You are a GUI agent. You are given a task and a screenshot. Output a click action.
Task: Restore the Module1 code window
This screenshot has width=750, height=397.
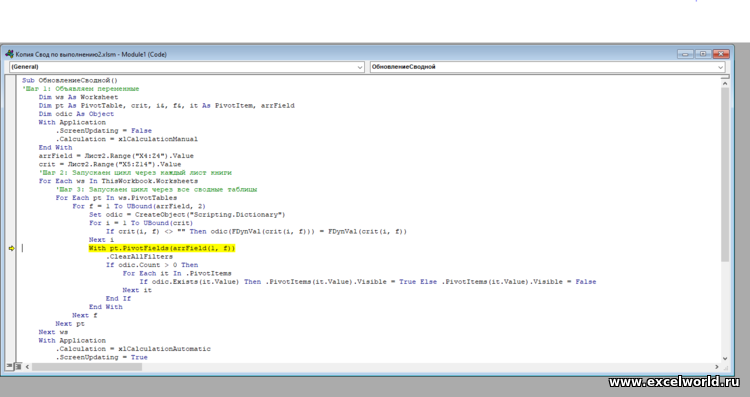point(703,54)
